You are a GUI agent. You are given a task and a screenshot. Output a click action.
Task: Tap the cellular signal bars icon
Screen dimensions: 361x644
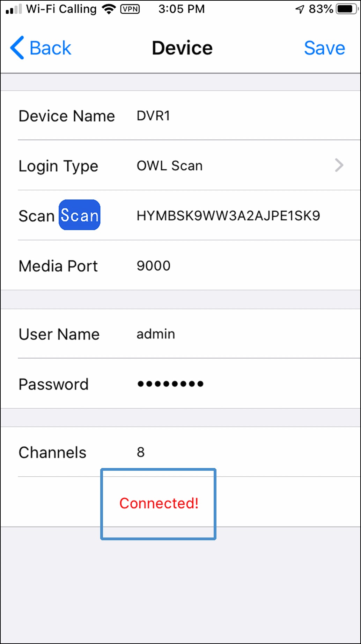point(14,9)
